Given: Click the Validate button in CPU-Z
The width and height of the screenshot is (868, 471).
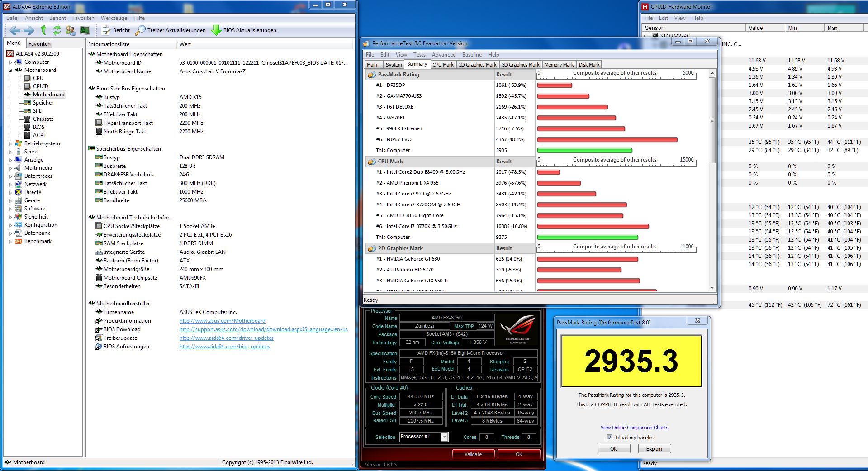Looking at the screenshot, I should point(473,454).
